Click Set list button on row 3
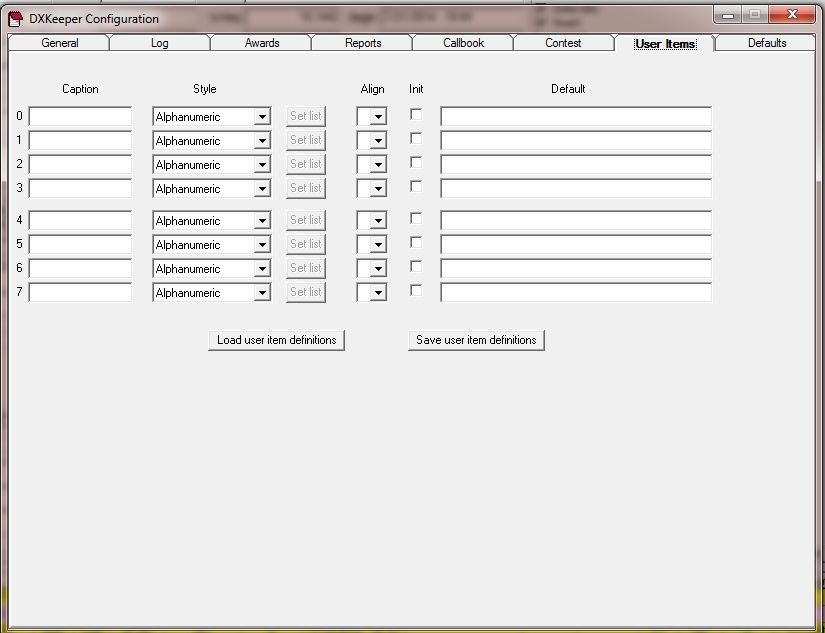The image size is (825, 633). point(306,188)
